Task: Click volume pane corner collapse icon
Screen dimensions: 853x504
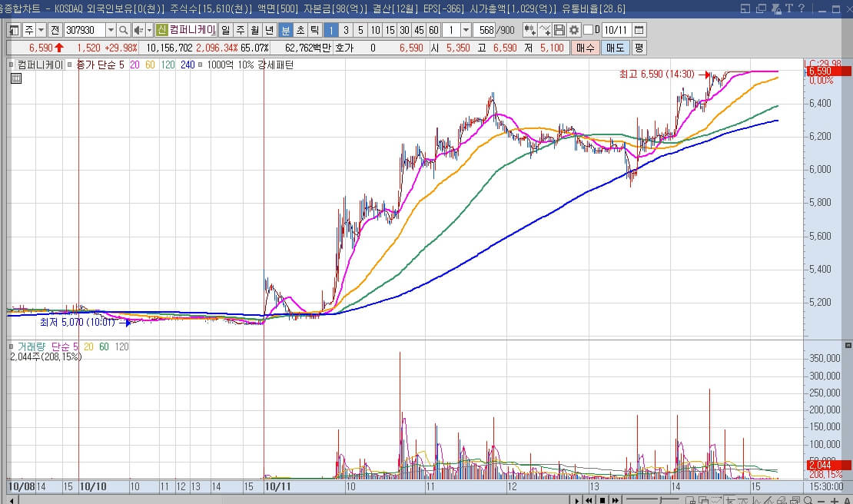Action: pos(848,345)
